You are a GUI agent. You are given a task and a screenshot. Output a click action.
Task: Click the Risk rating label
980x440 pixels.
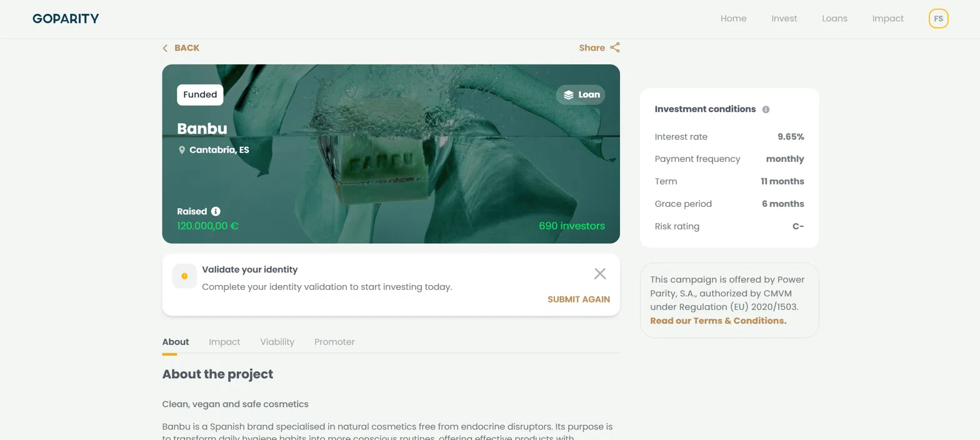pyautogui.click(x=677, y=227)
